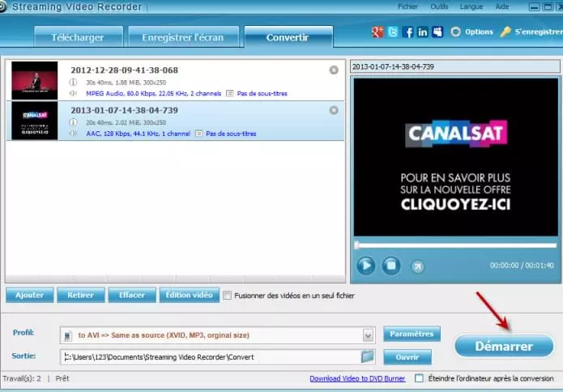Click the 00:00:00 / 00:01:40 time display

click(x=522, y=266)
